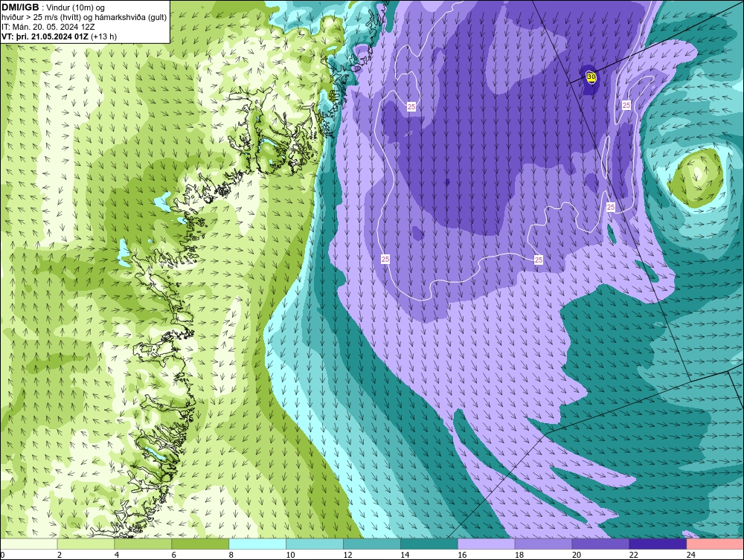Image resolution: width=744 pixels, height=560 pixels.
Task: Click the 8–10 m/s pale cyan legend swatch
Action: point(257,544)
